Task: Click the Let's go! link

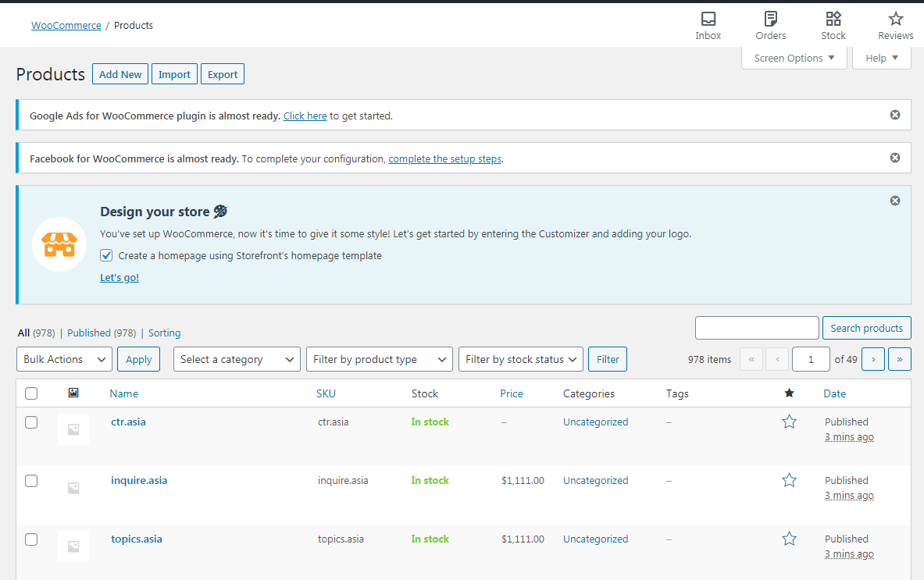Action: 120,277
